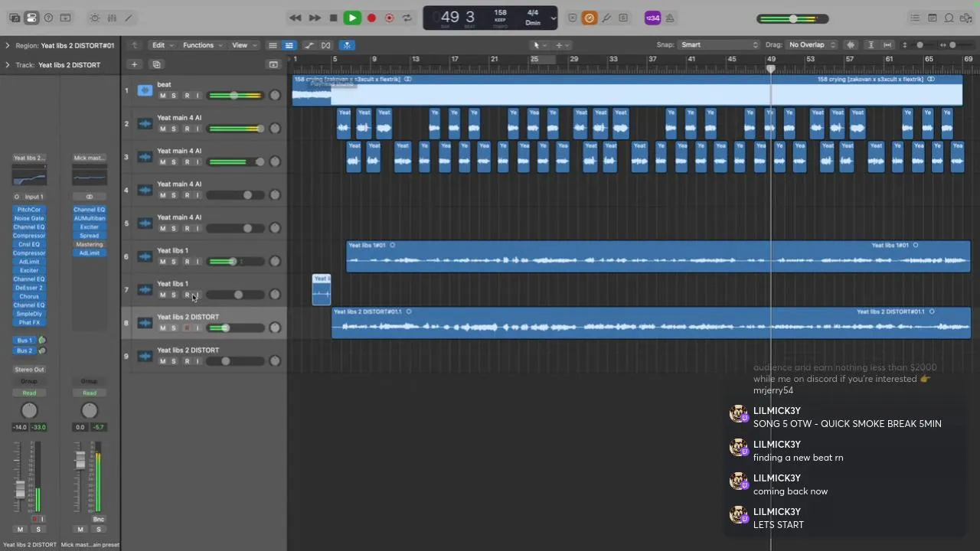Click the red Record button
Screen dimensions: 980x551
point(371,18)
